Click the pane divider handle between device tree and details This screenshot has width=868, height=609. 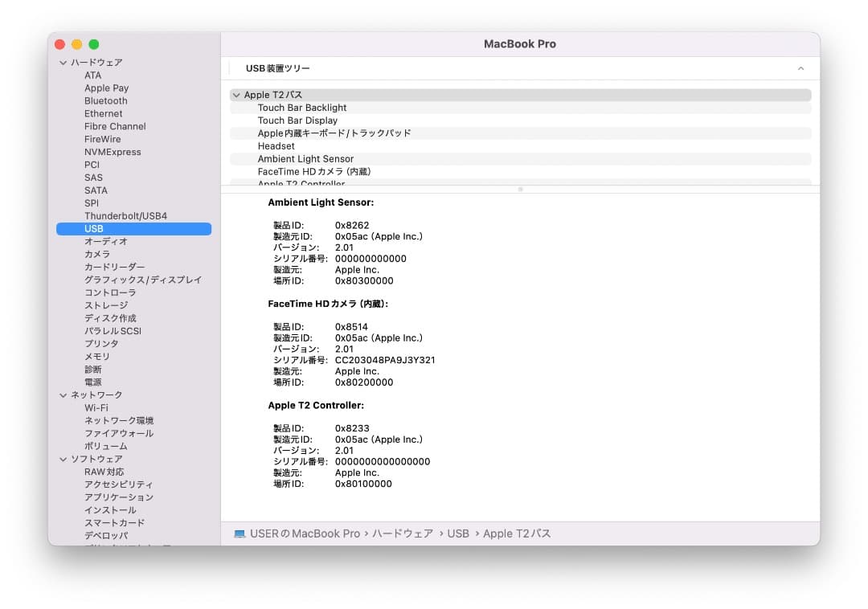pos(521,190)
